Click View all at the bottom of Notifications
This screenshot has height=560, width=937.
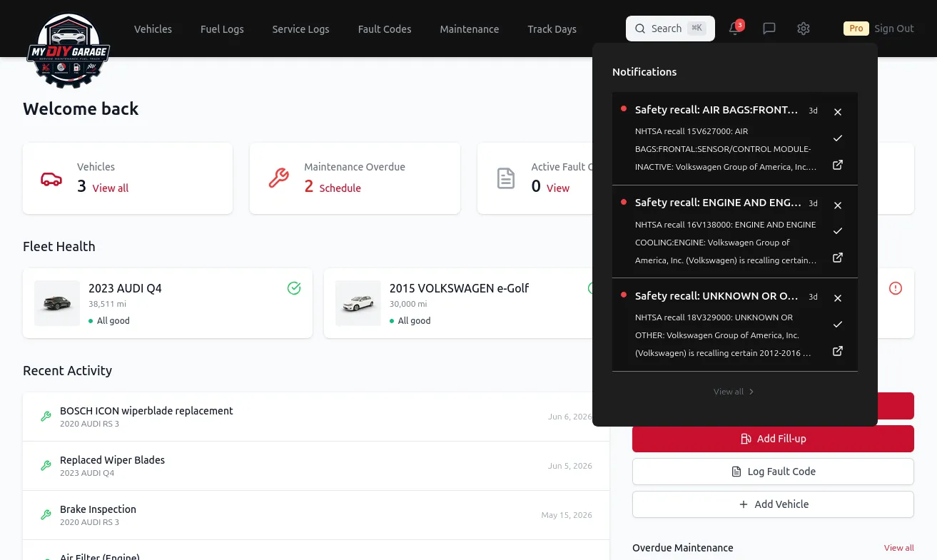[734, 392]
